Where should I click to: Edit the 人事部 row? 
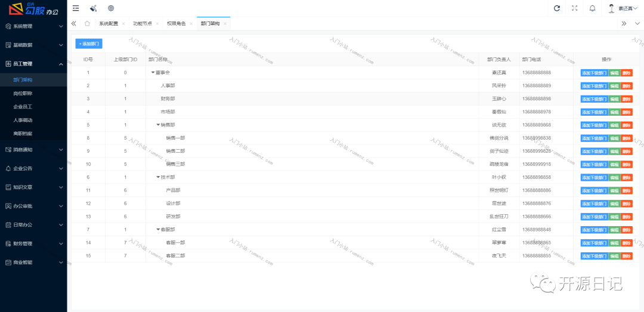pyautogui.click(x=614, y=86)
